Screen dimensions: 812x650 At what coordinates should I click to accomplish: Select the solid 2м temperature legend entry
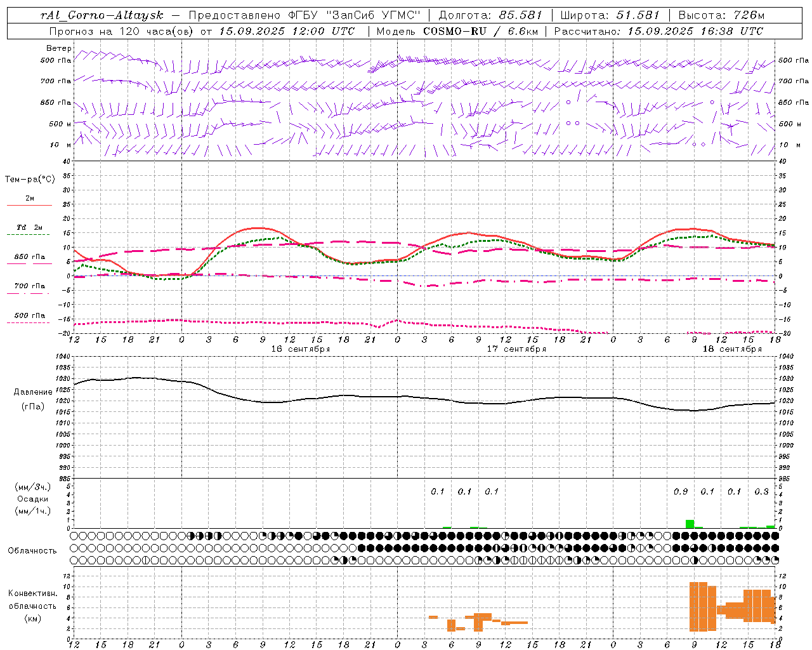[29, 201]
